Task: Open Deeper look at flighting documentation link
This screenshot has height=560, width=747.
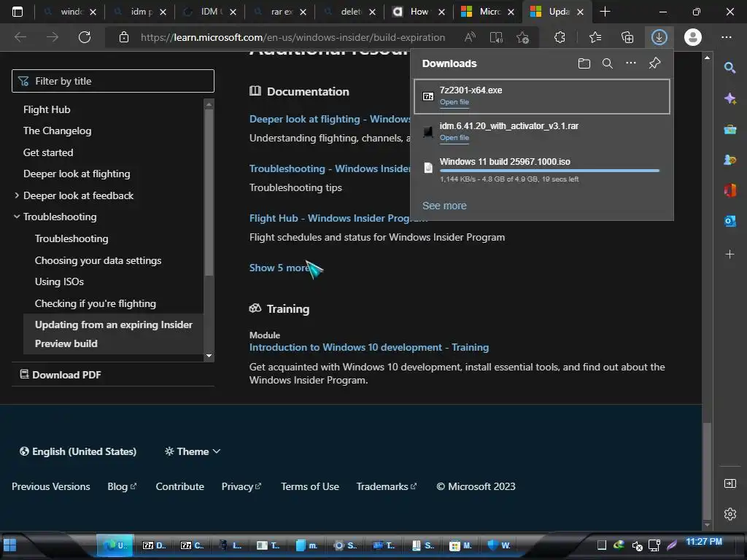Action: (x=330, y=119)
